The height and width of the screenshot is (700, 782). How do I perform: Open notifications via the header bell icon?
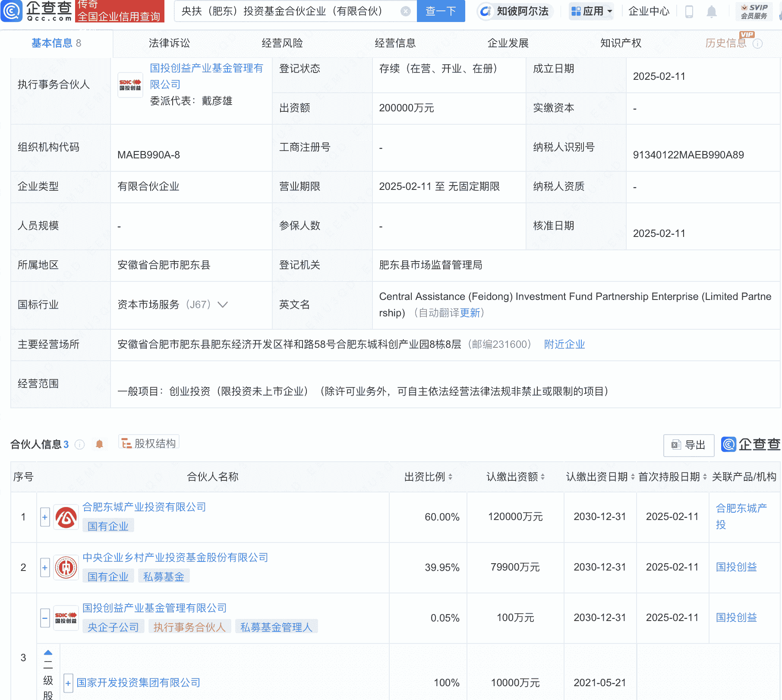[x=712, y=12]
